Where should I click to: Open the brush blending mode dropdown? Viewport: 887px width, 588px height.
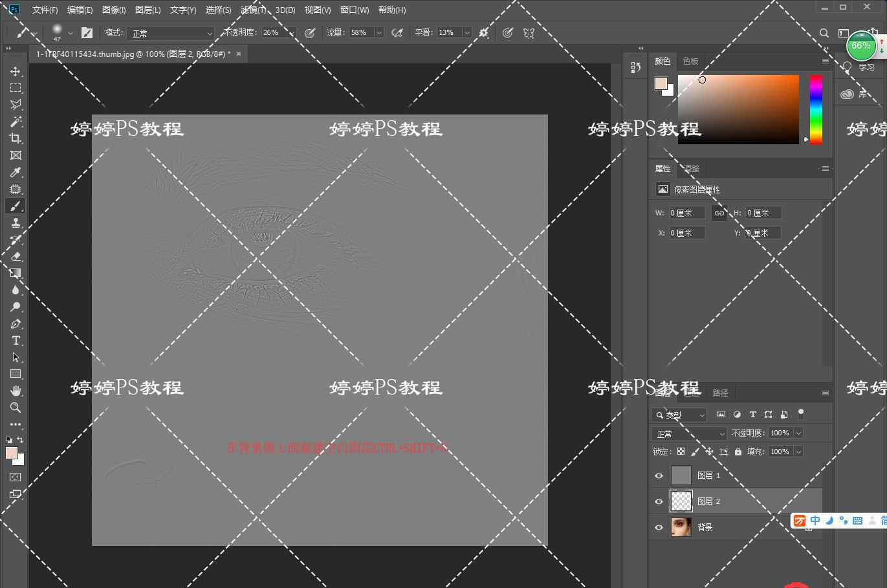tap(171, 33)
